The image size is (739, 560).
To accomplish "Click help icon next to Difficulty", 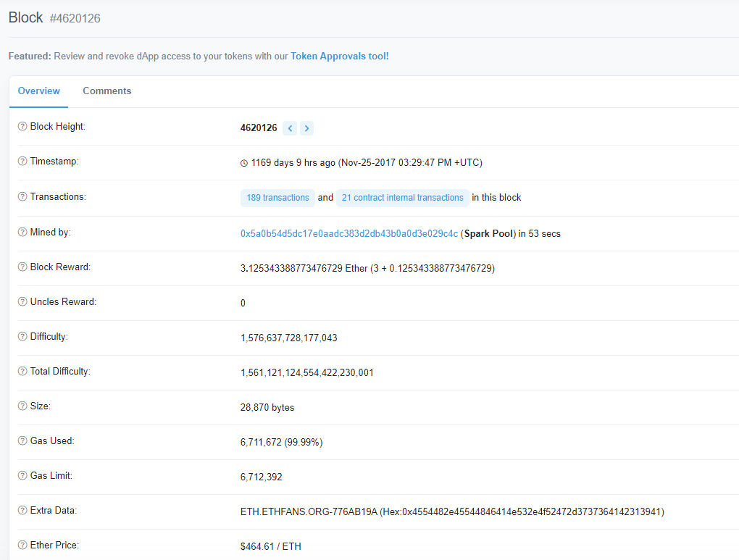I will [22, 337].
